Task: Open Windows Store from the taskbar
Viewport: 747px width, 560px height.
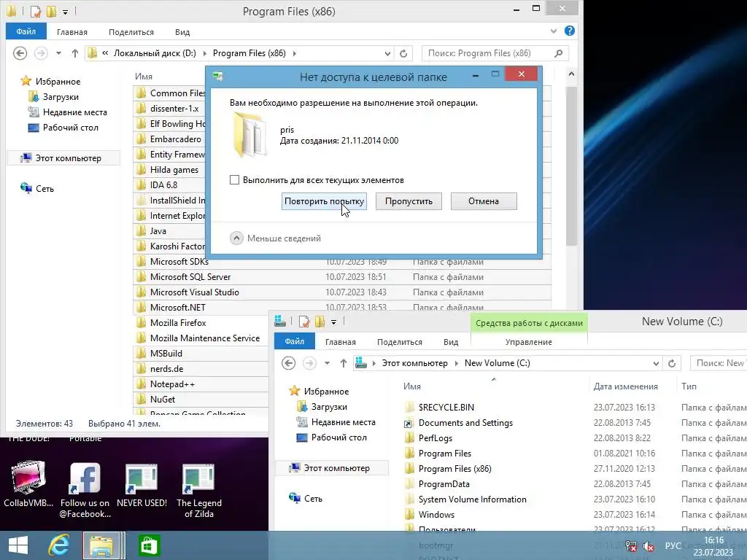Action: click(149, 545)
